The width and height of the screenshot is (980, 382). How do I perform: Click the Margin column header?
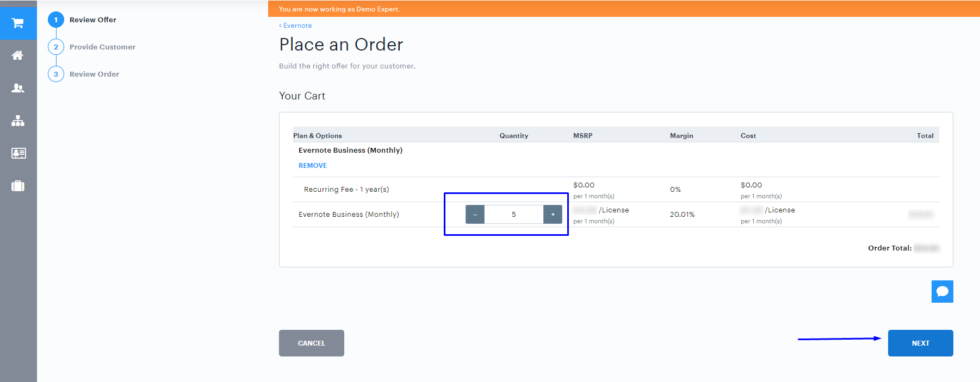click(x=681, y=136)
